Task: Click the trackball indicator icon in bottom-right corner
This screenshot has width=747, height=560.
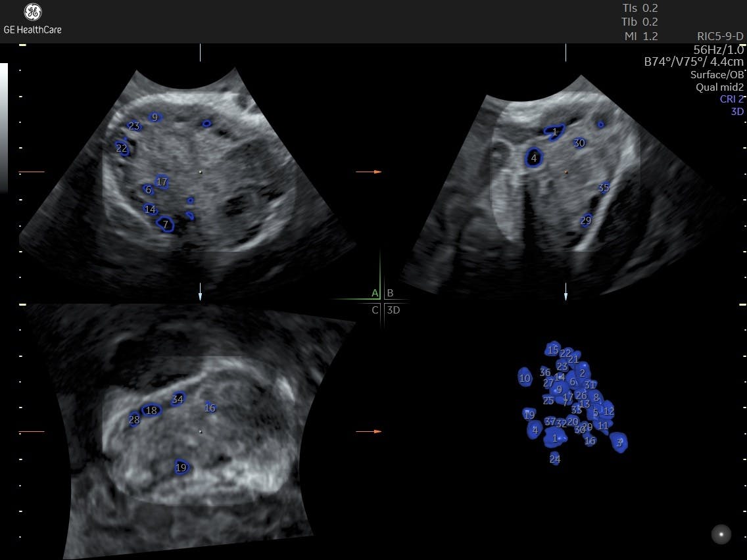Action: pos(721,534)
